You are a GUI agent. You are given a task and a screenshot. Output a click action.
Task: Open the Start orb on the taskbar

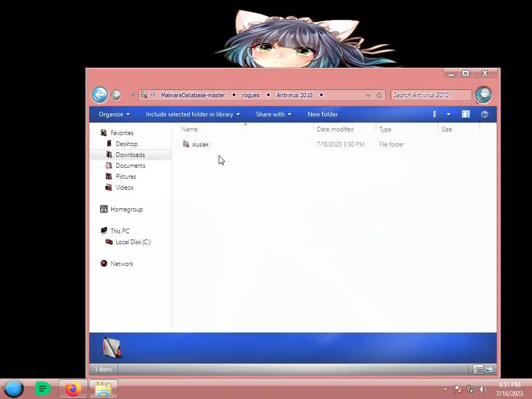[x=14, y=389]
